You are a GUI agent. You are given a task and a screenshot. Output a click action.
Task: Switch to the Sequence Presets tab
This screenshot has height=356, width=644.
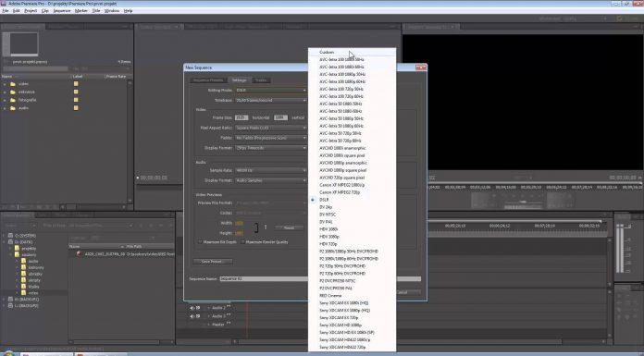coord(208,80)
